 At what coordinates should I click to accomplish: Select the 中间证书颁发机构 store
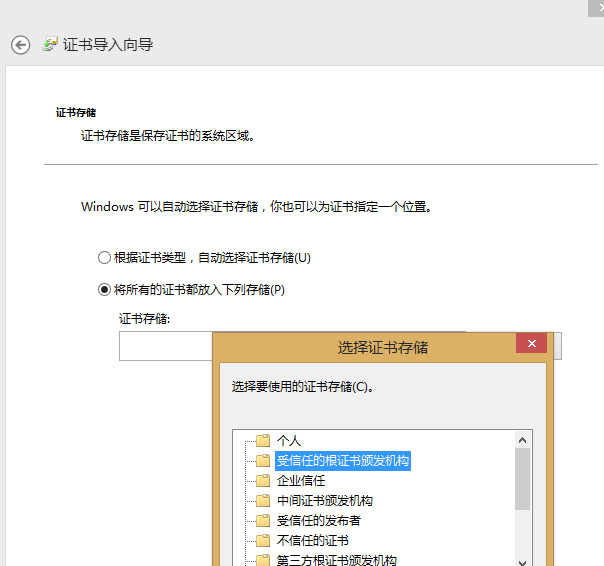tap(325, 501)
